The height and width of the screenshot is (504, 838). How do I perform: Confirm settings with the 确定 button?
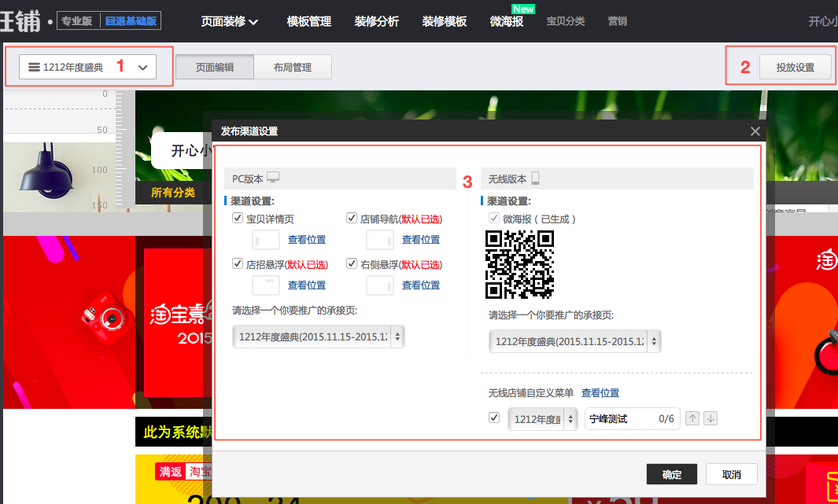[x=672, y=474]
